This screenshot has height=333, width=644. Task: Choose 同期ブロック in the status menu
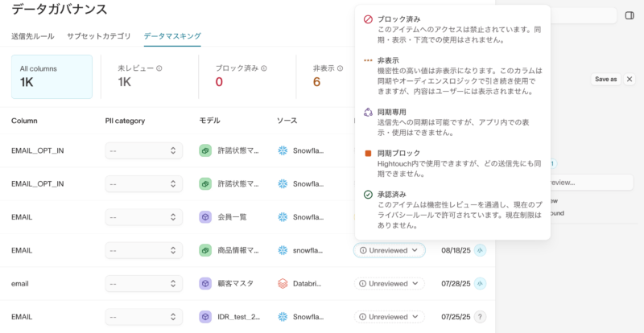(x=452, y=163)
